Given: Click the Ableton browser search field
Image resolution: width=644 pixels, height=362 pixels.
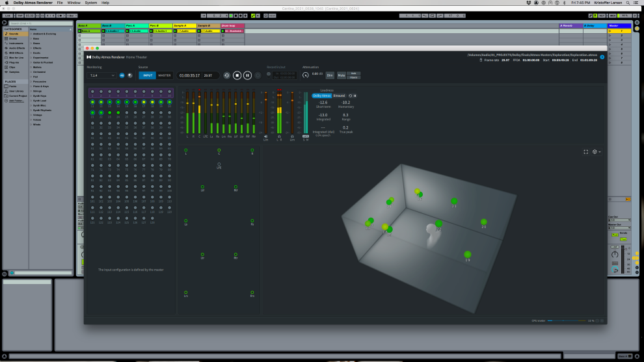Looking at the screenshot, I should [x=41, y=23].
